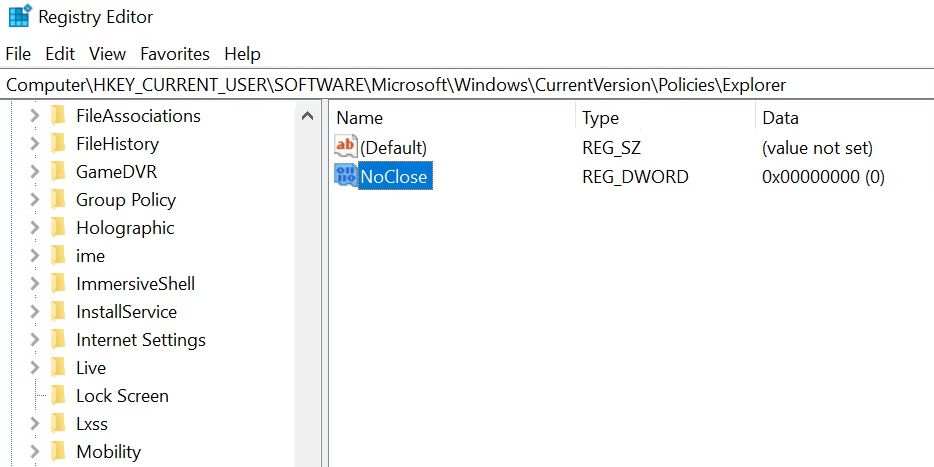Screen dimensions: 934x467
Task: Select the NoClose DWORD value icon
Action: tap(346, 177)
